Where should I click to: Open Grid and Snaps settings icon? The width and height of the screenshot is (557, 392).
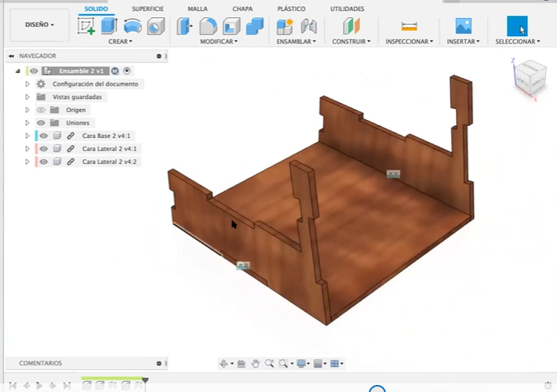(x=318, y=363)
